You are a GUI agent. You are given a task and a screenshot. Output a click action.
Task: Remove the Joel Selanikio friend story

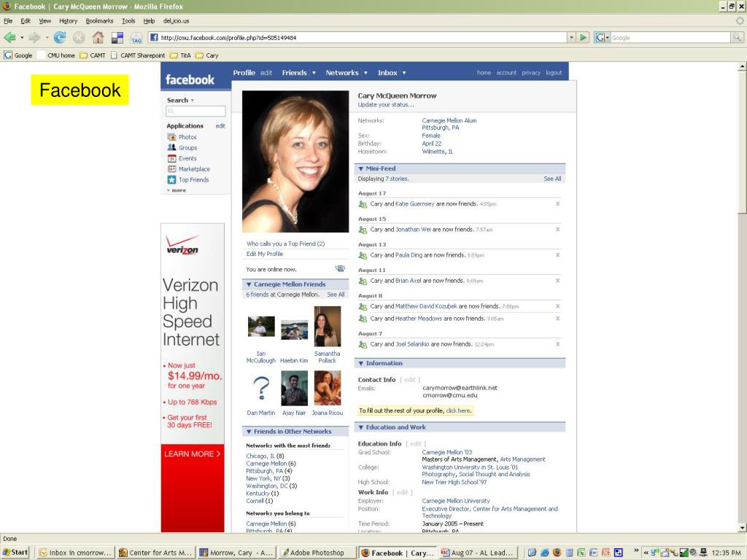pos(557,344)
